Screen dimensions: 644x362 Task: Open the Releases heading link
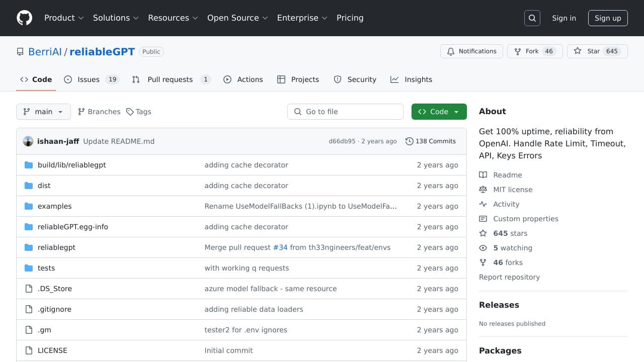[499, 305]
